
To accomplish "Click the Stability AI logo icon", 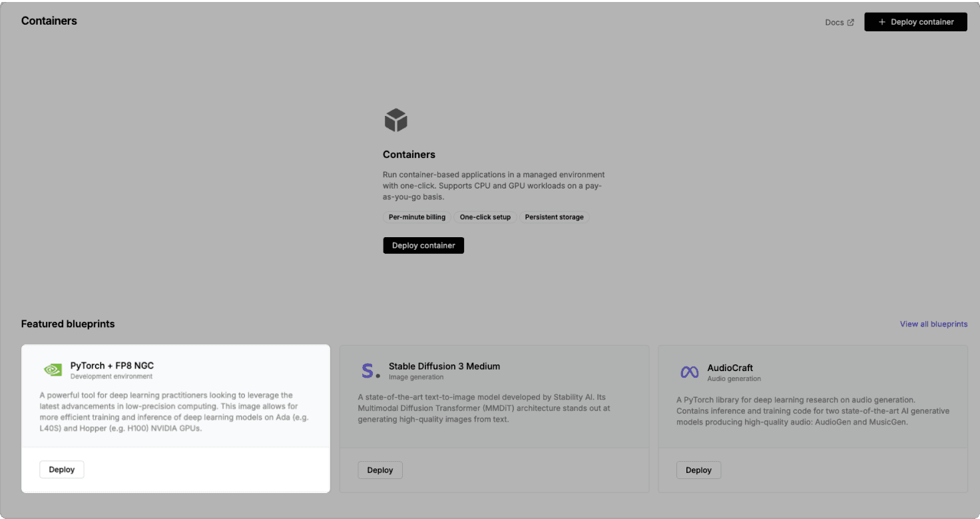I will [x=370, y=371].
